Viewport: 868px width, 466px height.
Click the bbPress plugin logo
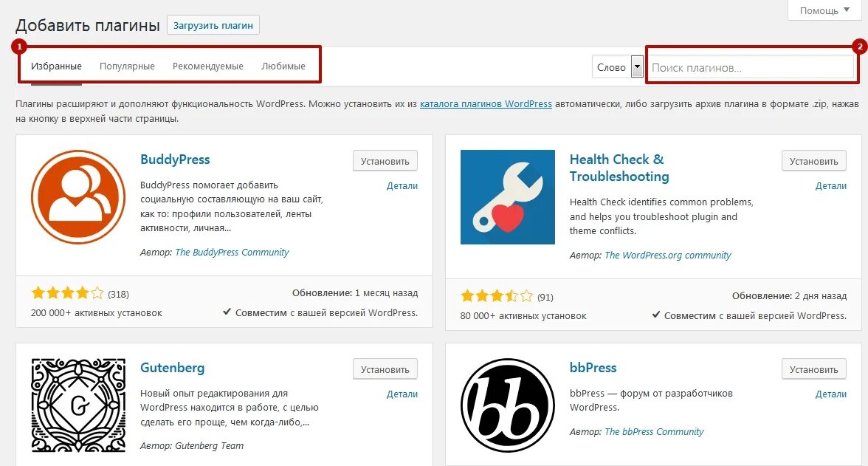tap(508, 405)
